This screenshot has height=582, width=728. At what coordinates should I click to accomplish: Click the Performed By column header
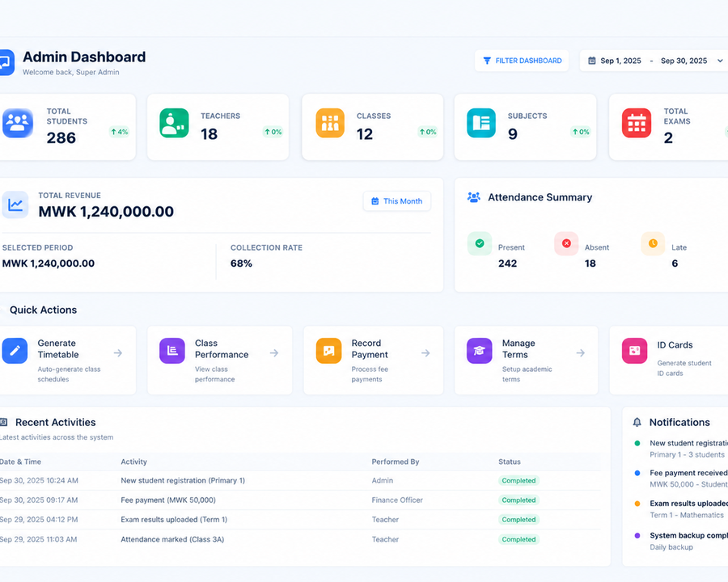(x=395, y=462)
